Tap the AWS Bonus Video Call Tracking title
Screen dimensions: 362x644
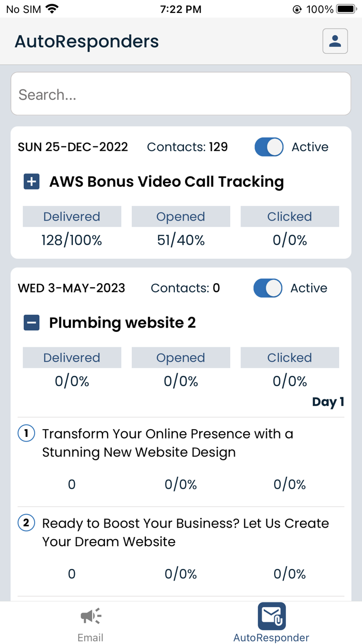click(167, 182)
